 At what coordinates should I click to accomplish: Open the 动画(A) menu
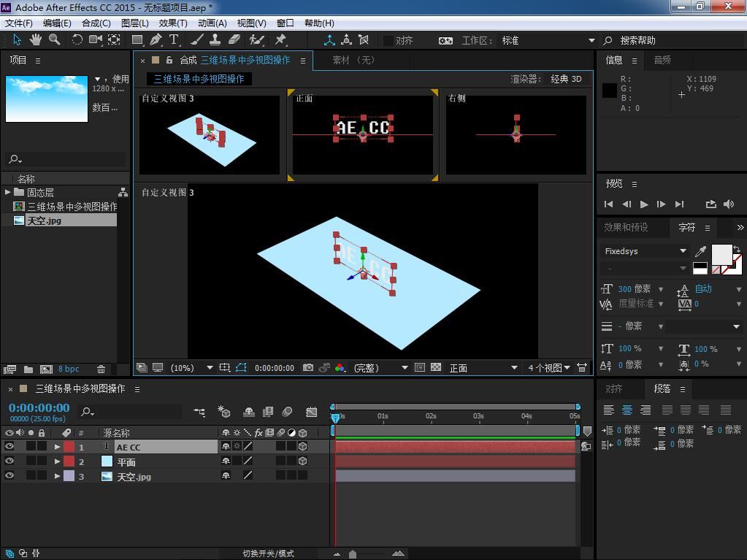(x=212, y=23)
